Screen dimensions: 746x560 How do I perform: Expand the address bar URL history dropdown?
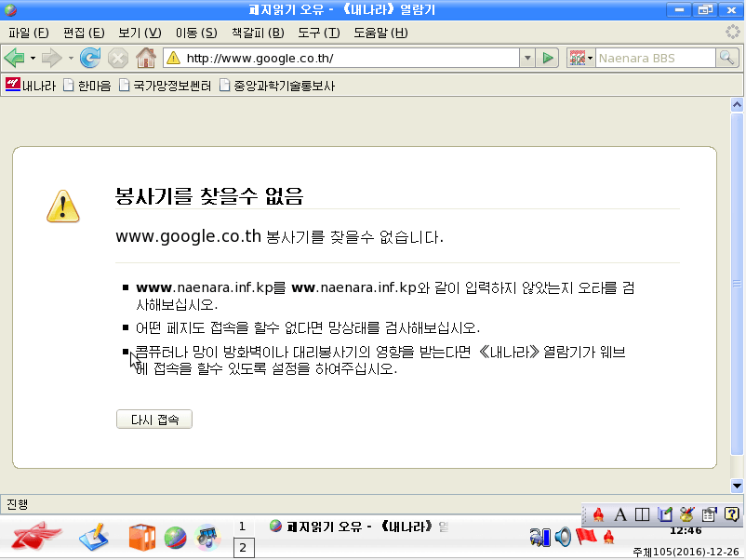click(527, 58)
